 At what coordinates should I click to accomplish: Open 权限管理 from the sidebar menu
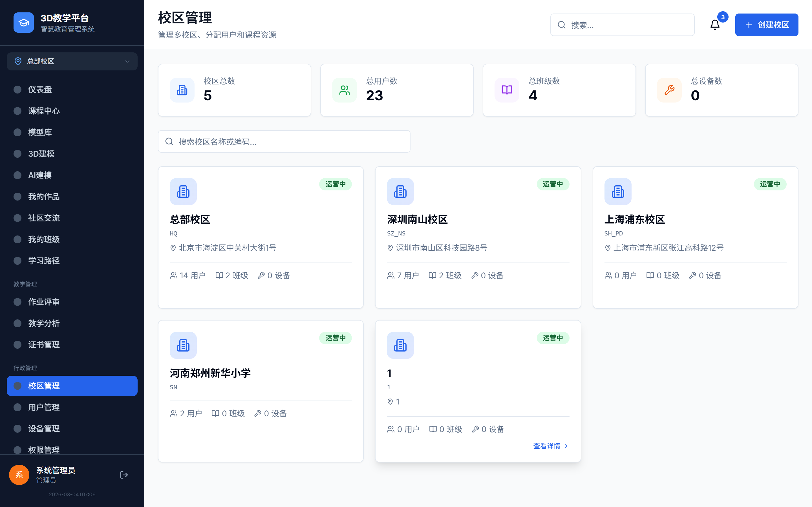coord(44,450)
